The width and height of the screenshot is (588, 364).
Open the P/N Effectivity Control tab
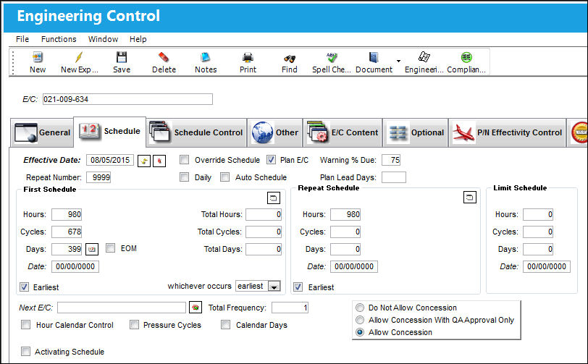click(x=507, y=132)
